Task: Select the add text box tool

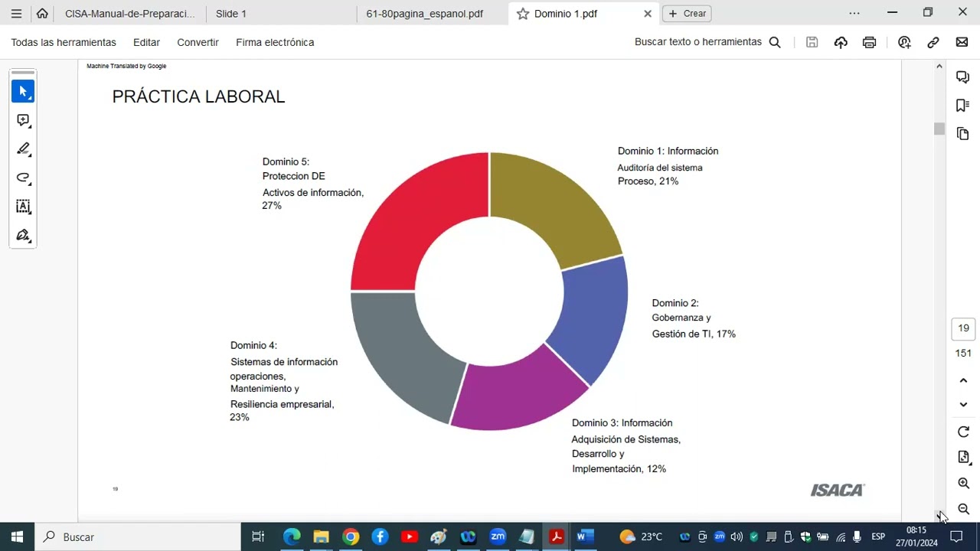Action: coord(23,207)
